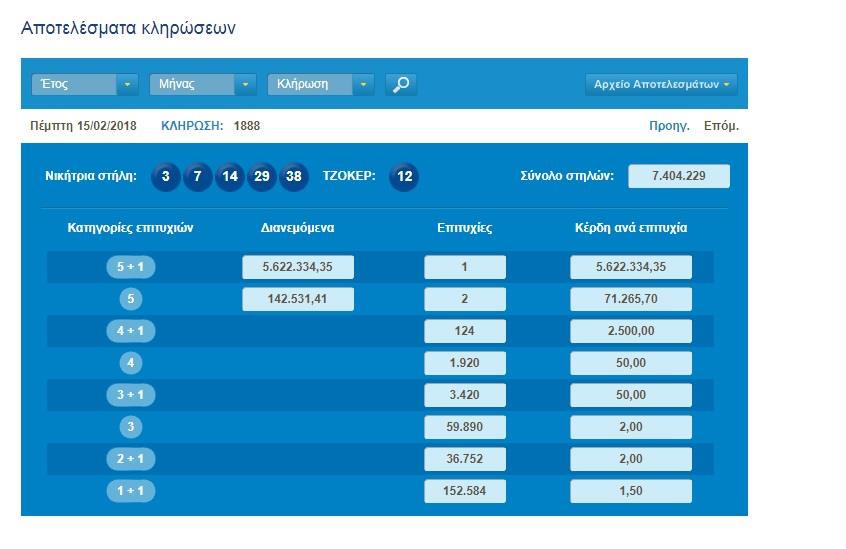Click the Σύνολο στηλών field 7.404.229
This screenshot has height=549, width=846.
679,176
